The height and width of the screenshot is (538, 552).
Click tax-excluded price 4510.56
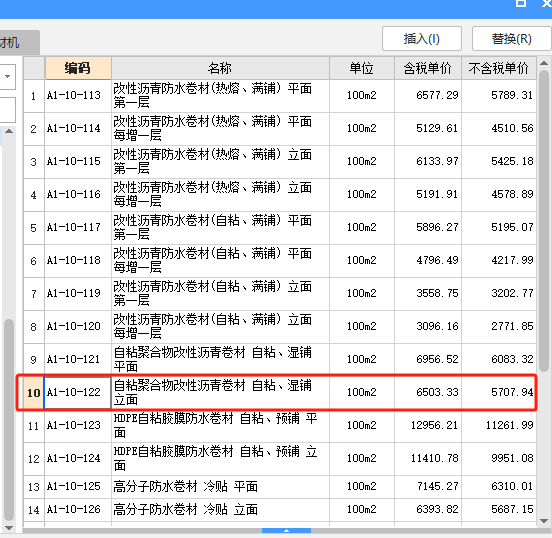tap(512, 129)
